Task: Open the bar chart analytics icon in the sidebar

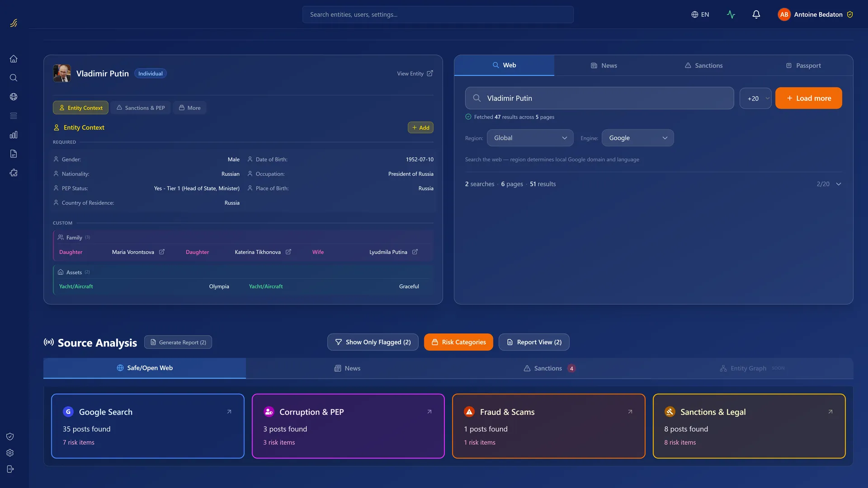Action: [x=14, y=135]
